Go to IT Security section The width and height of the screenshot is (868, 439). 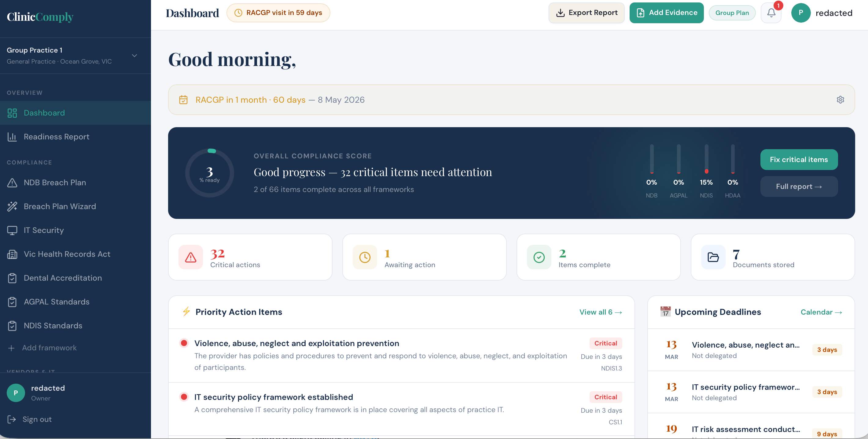click(x=43, y=230)
